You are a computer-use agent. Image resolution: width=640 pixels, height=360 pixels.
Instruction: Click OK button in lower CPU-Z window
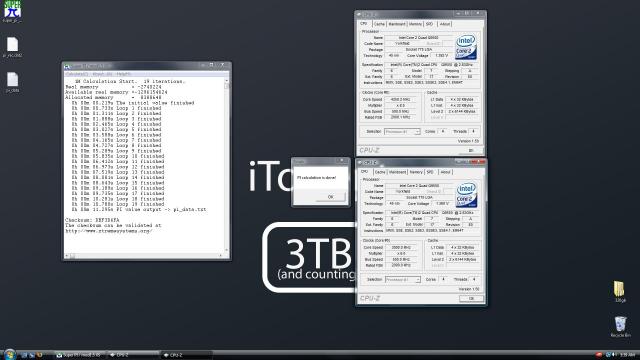(471, 298)
